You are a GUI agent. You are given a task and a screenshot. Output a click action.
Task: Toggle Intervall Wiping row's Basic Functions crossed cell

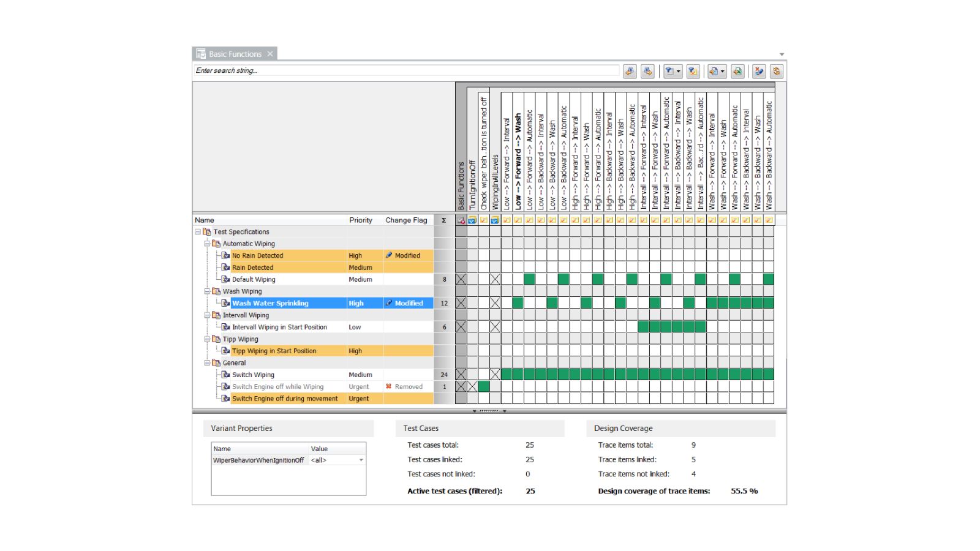pyautogui.click(x=461, y=327)
